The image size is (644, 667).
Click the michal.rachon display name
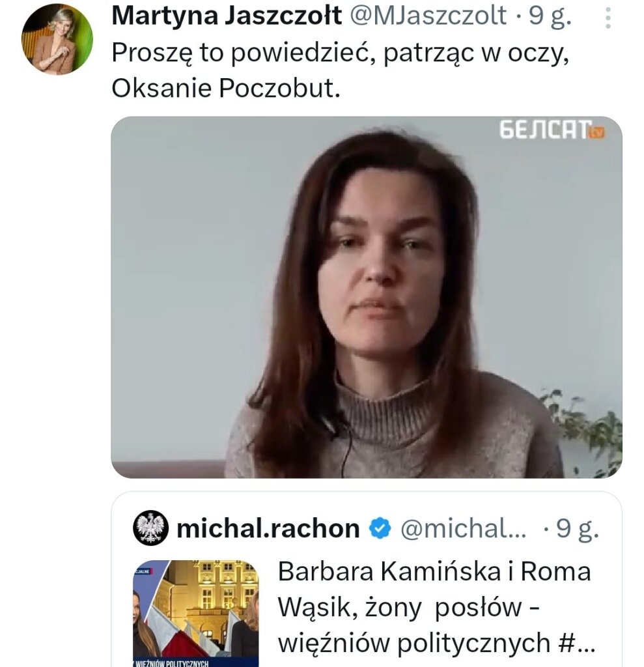(268, 529)
